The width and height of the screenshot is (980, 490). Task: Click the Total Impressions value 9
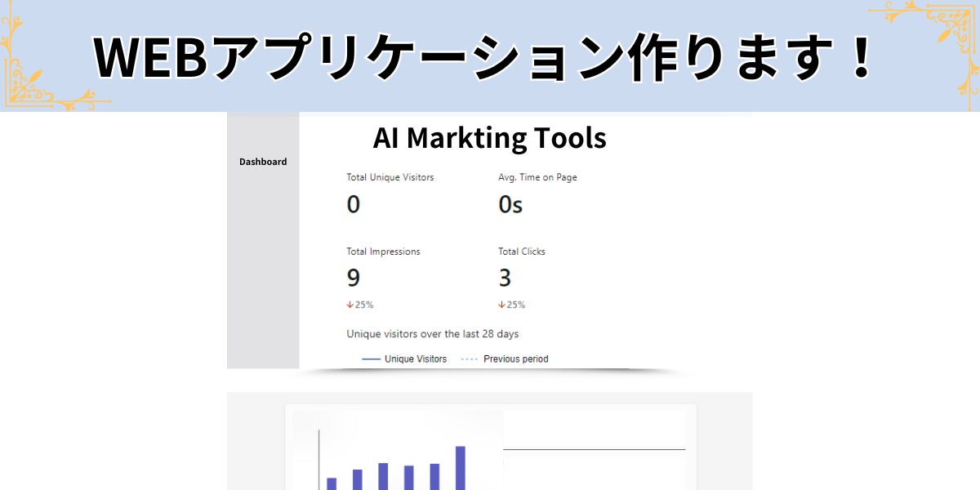[x=353, y=278]
